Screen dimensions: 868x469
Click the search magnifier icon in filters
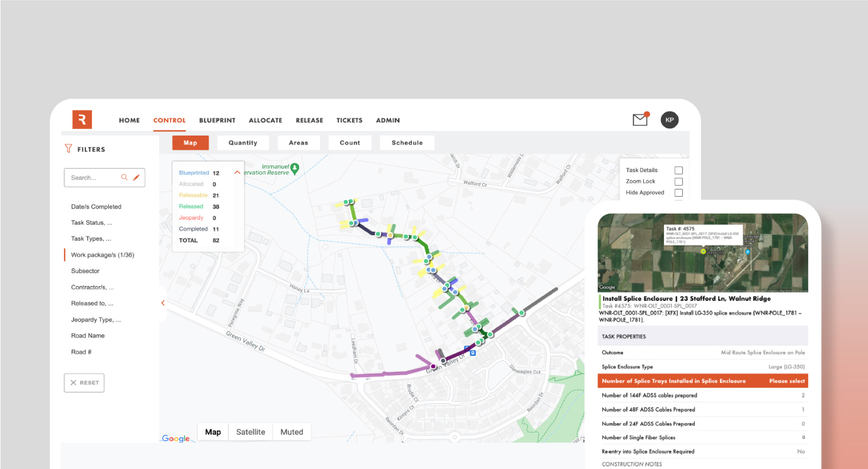[x=124, y=177]
